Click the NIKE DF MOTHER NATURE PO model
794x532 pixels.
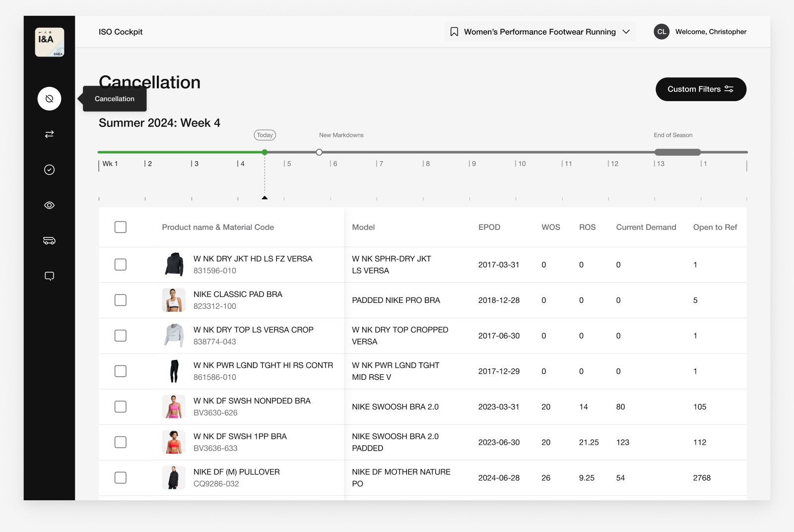click(401, 478)
